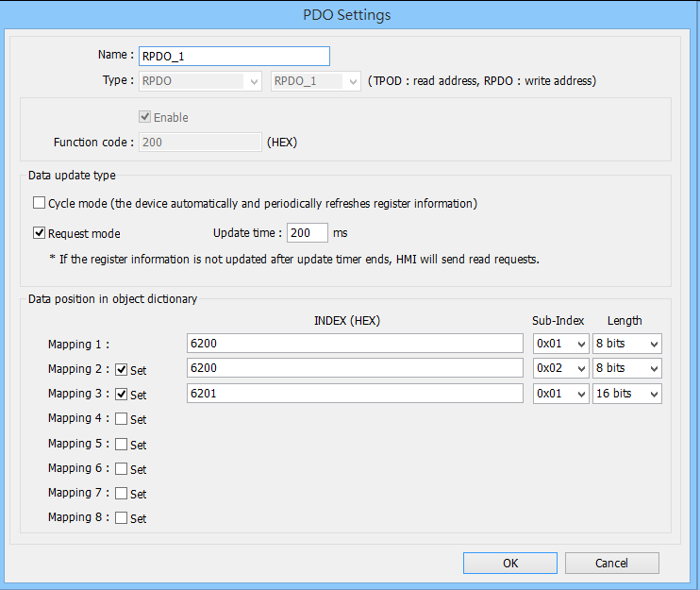Click Mapping 1 INDEX field showing 6200
The height and width of the screenshot is (590, 700).
pos(355,344)
